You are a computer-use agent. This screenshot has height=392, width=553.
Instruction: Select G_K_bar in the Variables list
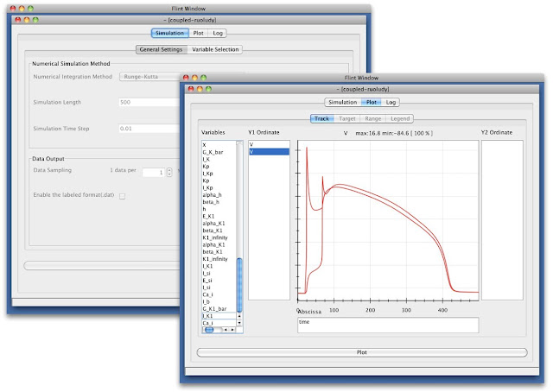pyautogui.click(x=212, y=152)
